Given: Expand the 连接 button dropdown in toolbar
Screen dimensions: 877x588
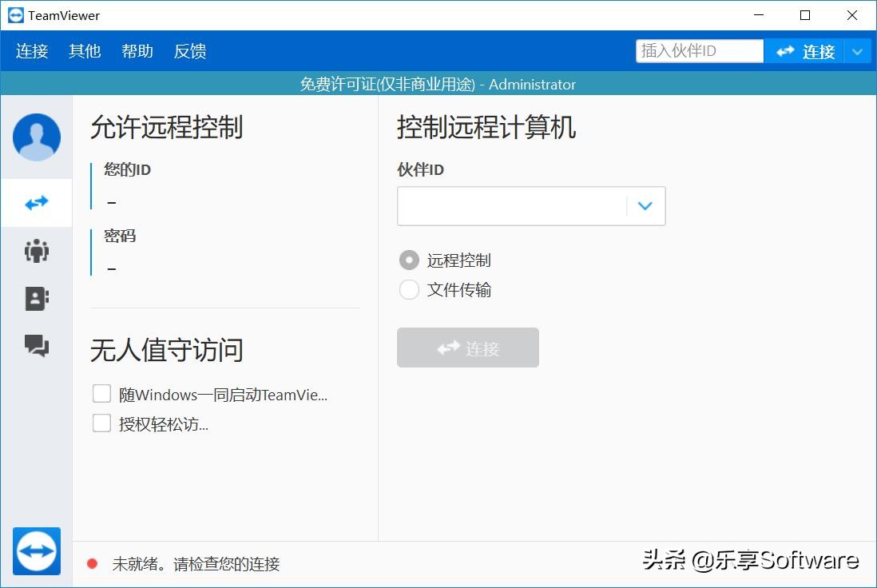Looking at the screenshot, I should [x=858, y=50].
